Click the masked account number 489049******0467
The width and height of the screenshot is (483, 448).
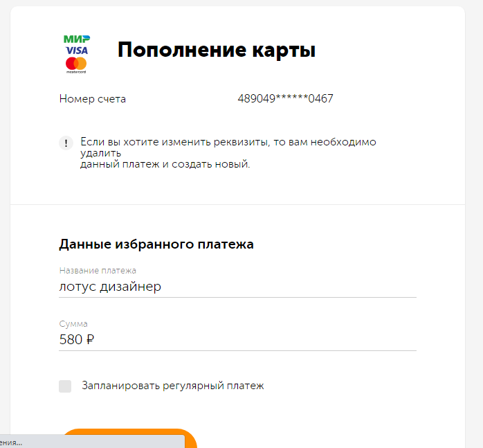tap(285, 99)
